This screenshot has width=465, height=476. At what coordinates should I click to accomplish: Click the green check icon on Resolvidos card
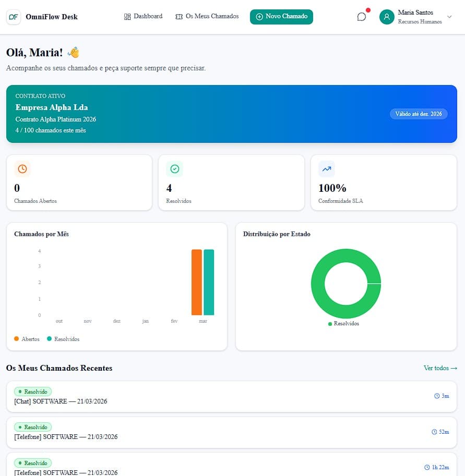pos(174,168)
